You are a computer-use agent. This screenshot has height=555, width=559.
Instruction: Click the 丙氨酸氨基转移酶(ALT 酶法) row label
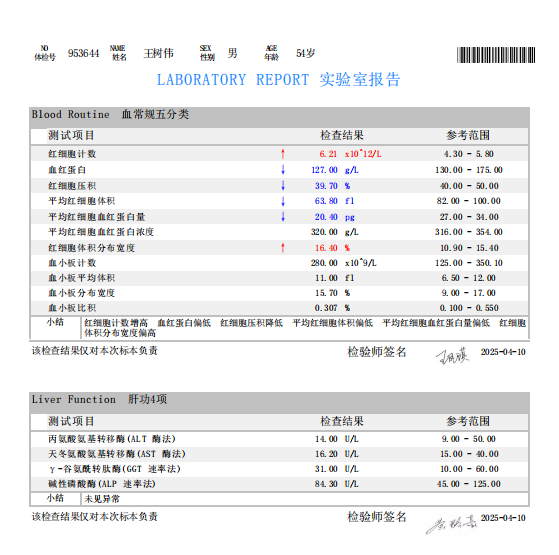(112, 439)
